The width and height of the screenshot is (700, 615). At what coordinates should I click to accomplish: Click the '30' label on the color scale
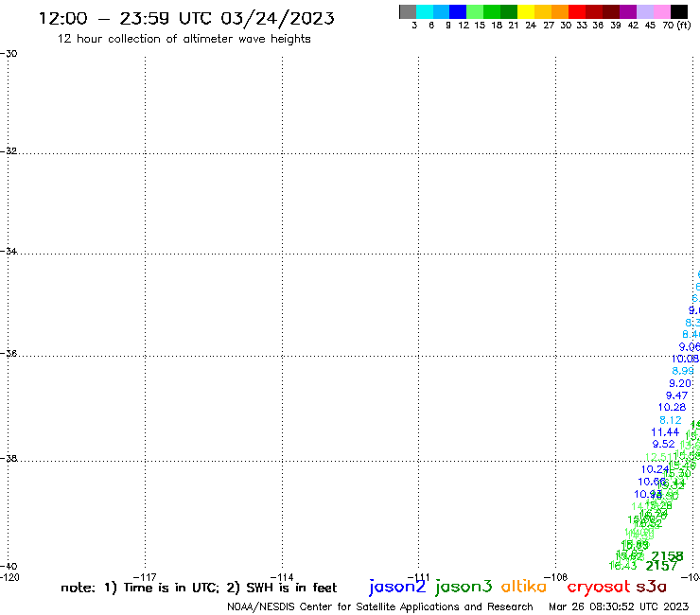[x=566, y=26]
